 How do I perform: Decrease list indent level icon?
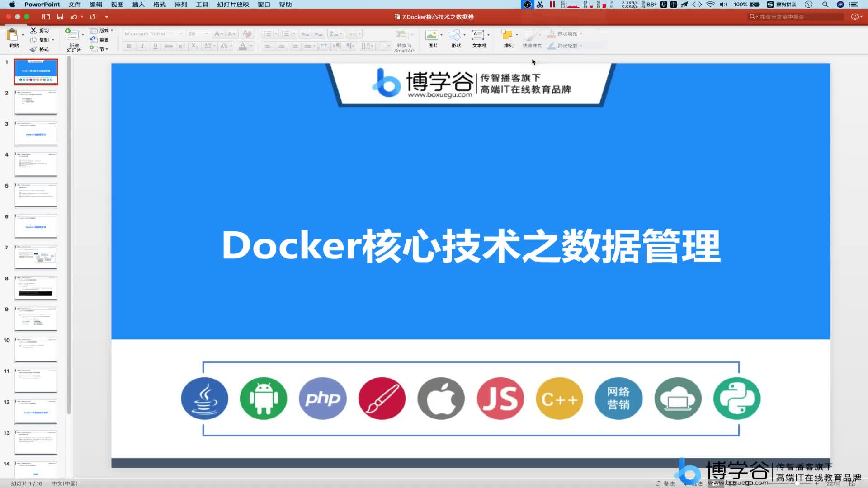(x=306, y=34)
